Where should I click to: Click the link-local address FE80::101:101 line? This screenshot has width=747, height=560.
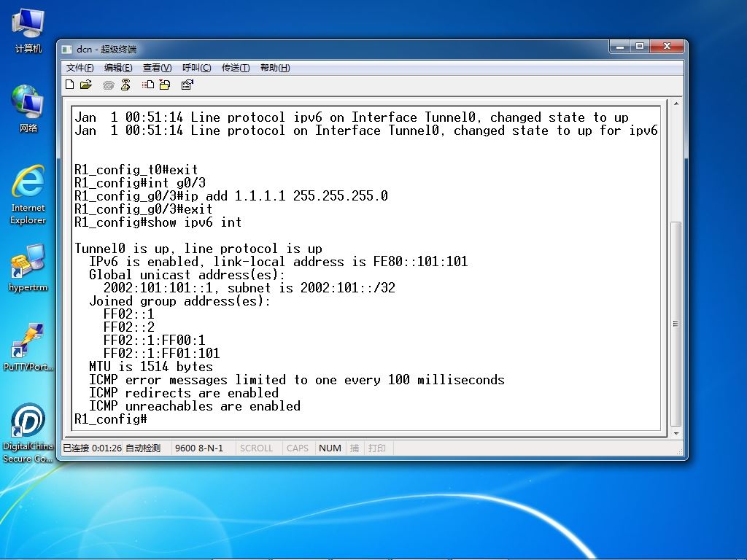coord(278,262)
